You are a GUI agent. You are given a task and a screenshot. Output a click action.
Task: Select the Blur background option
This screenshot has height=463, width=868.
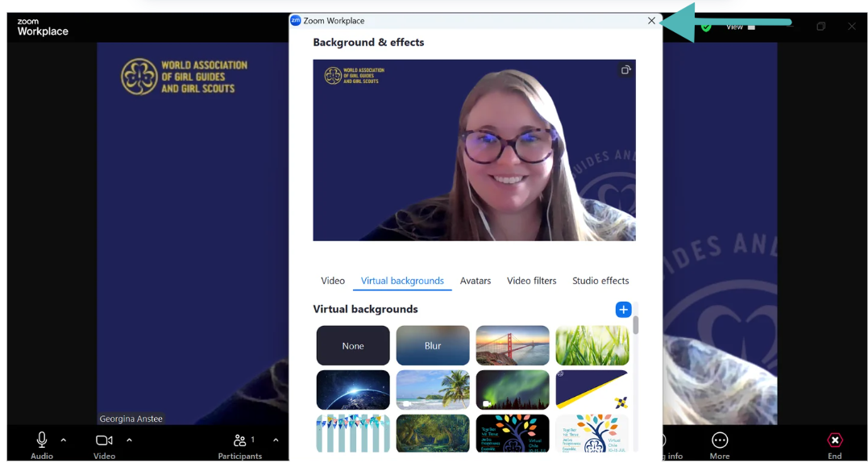click(x=433, y=345)
